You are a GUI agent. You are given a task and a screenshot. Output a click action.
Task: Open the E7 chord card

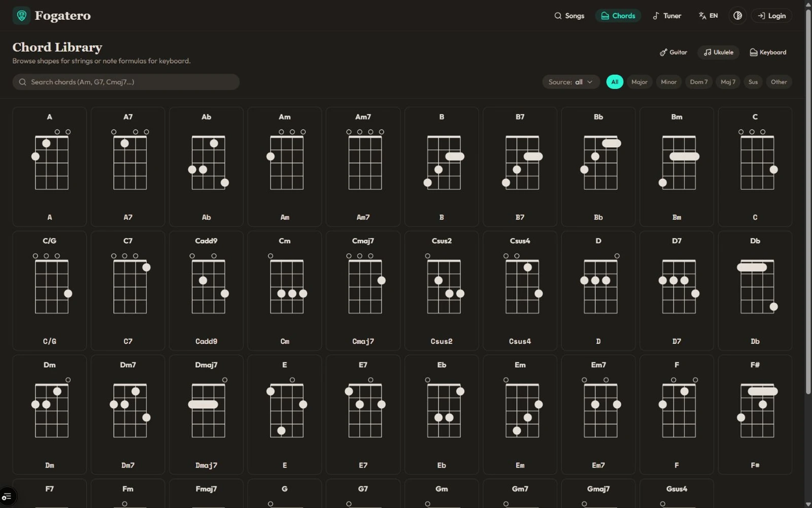coord(363,415)
